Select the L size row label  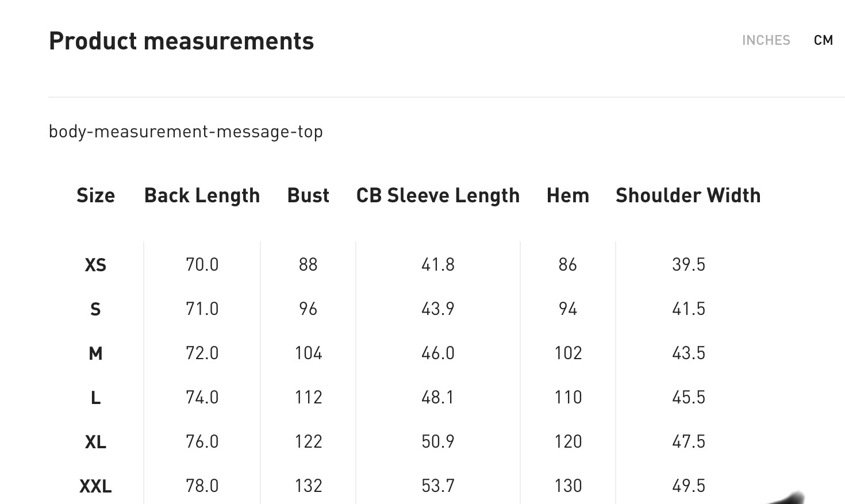(95, 398)
